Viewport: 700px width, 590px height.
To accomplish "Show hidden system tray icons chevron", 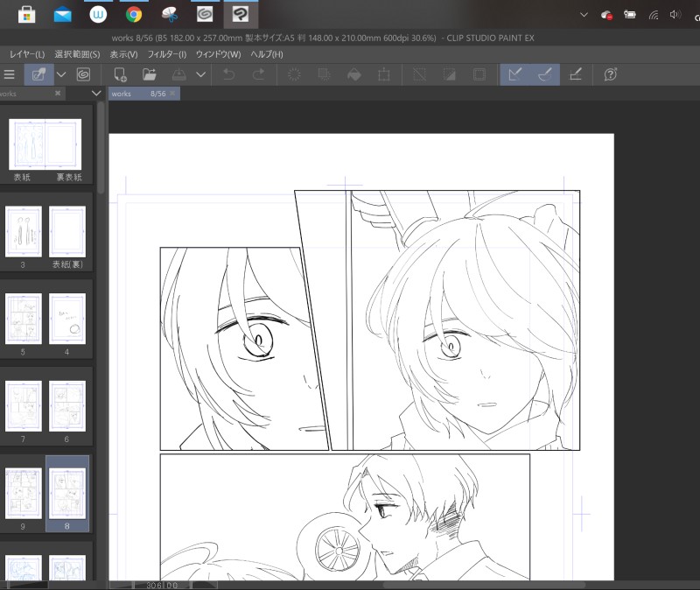I will click(584, 15).
